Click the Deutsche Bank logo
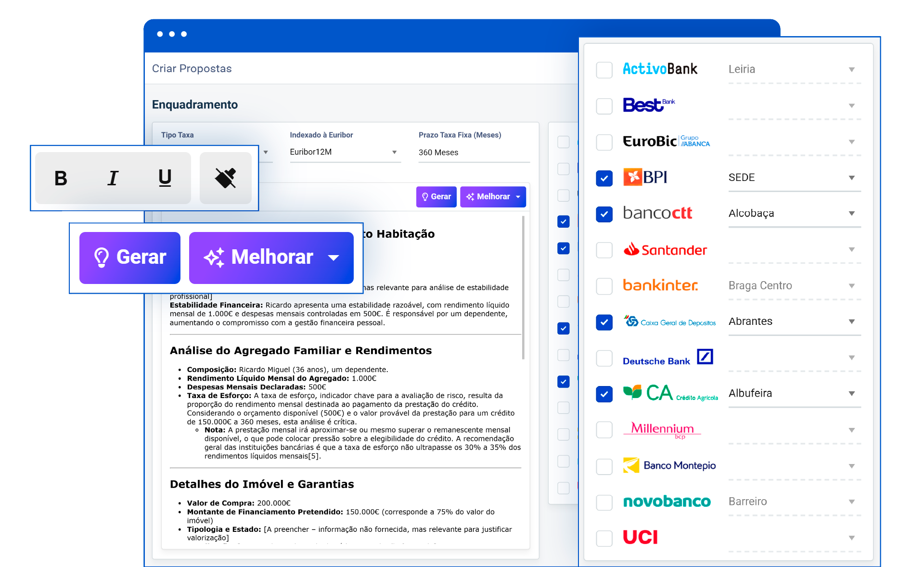 point(667,358)
